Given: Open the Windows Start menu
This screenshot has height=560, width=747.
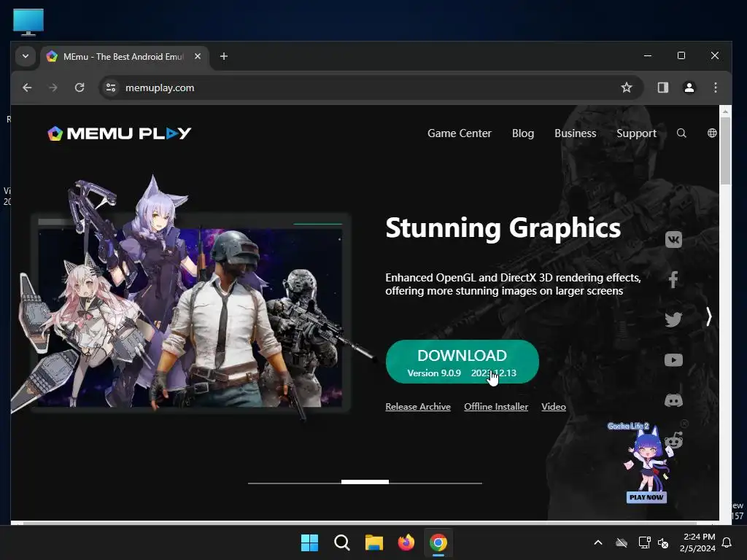Looking at the screenshot, I should coord(309,542).
